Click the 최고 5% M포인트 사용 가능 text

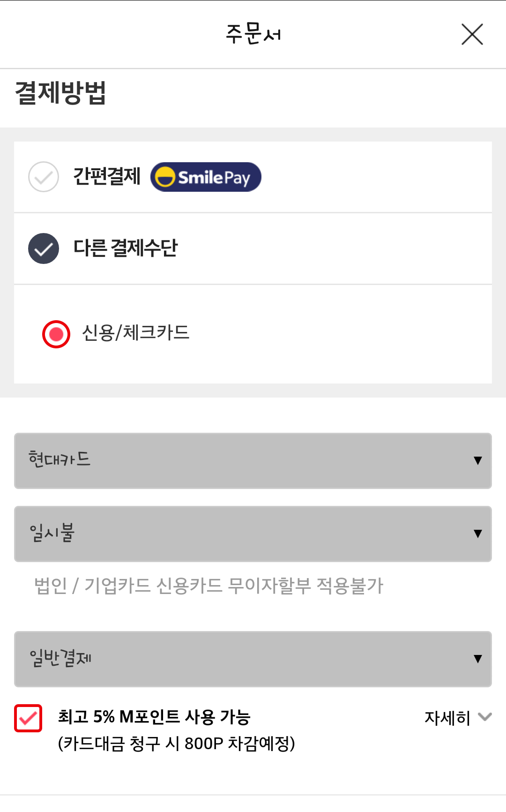154,717
